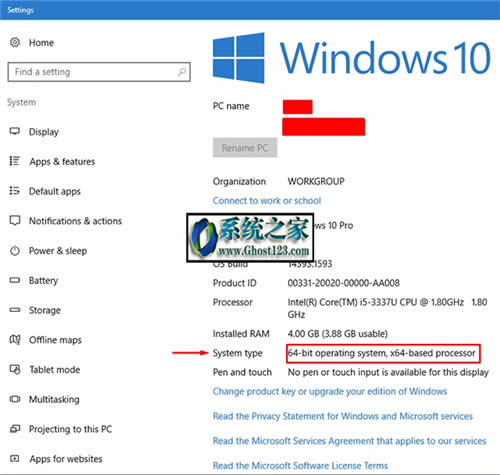Select Tablet mode

55,369
